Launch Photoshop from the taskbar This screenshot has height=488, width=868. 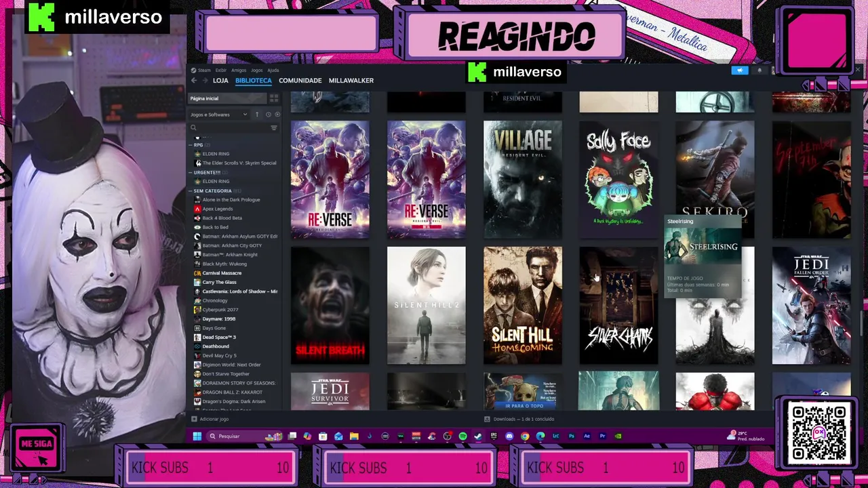pyautogui.click(x=572, y=436)
